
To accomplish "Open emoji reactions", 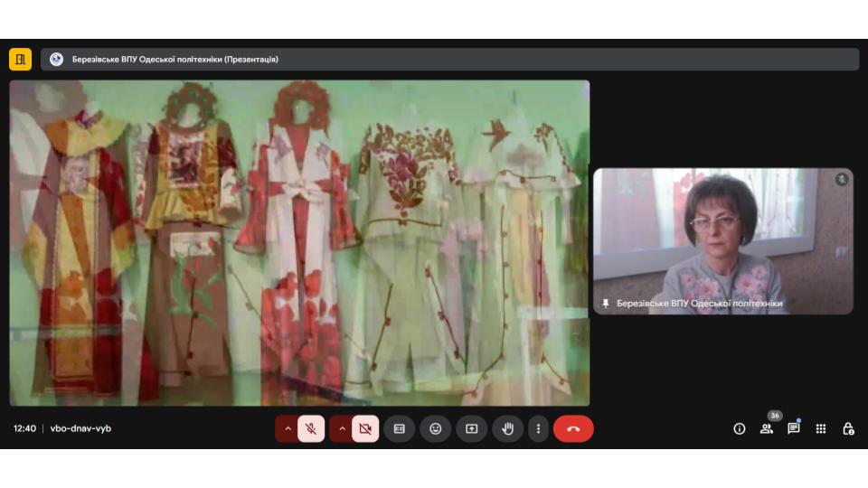I will tap(436, 428).
